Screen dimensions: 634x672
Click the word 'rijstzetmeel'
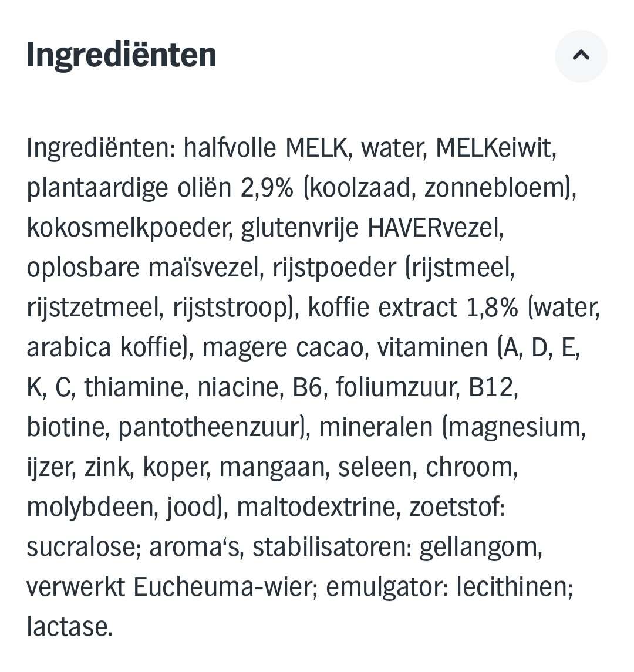point(93,308)
